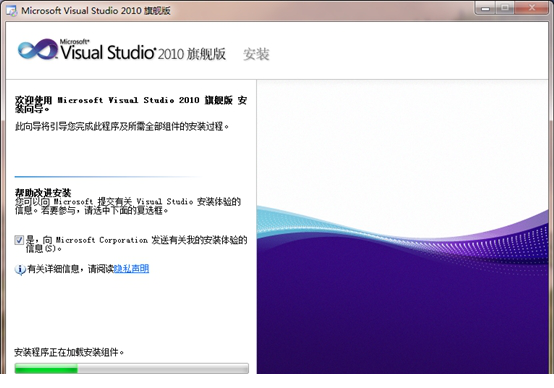Uncheck the send setup experience to Microsoft checkbox
554x388 pixels.
(19, 240)
